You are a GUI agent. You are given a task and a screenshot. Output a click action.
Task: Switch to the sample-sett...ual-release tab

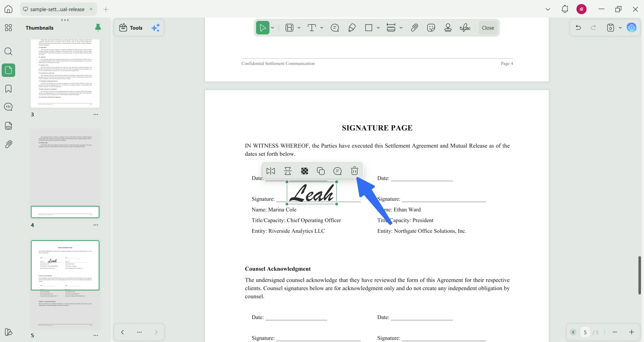[58, 9]
